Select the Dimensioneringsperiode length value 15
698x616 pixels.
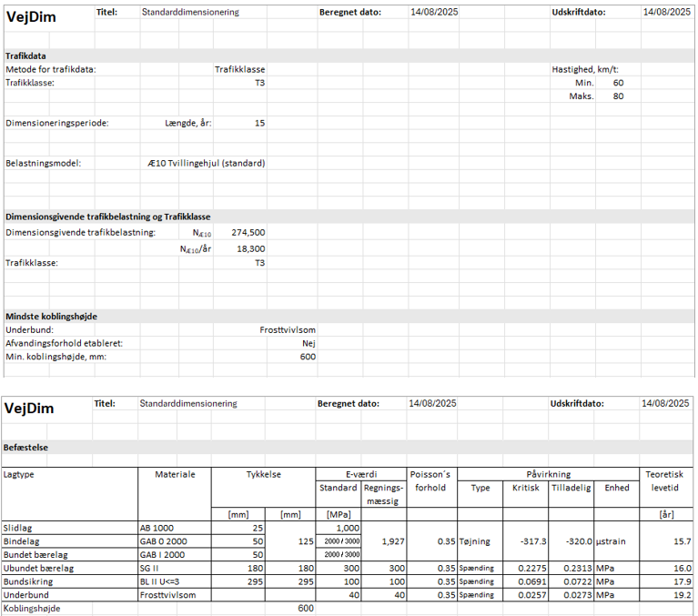pos(259,123)
